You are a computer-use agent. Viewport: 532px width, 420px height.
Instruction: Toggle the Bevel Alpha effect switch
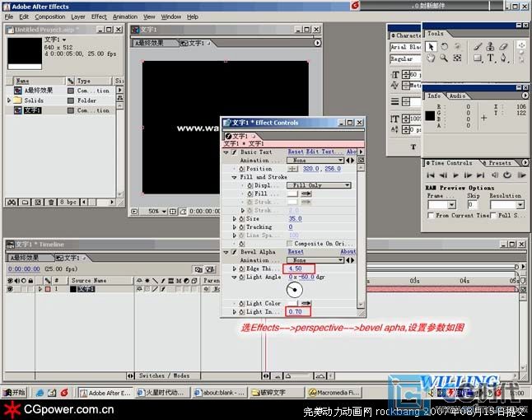234,252
